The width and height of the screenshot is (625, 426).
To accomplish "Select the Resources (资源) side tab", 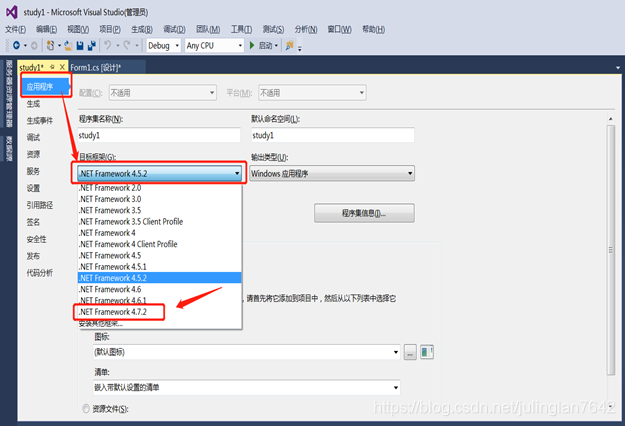I will tap(33, 154).
